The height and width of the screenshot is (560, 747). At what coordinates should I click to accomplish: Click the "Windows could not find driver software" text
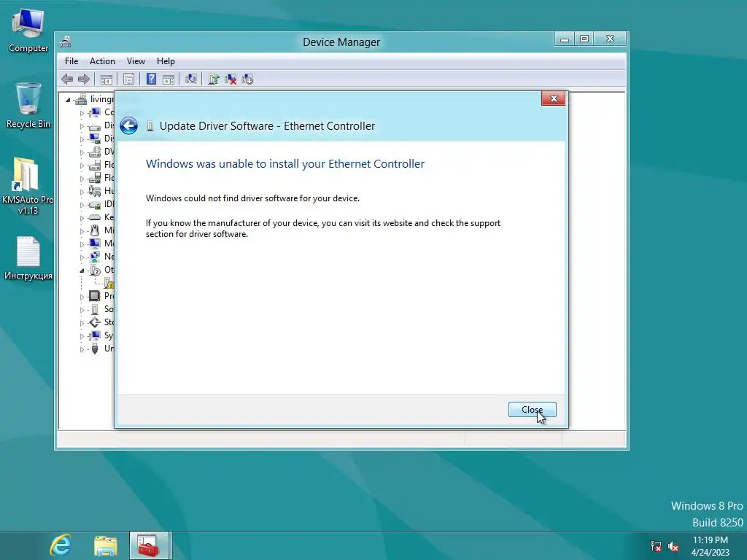point(252,198)
